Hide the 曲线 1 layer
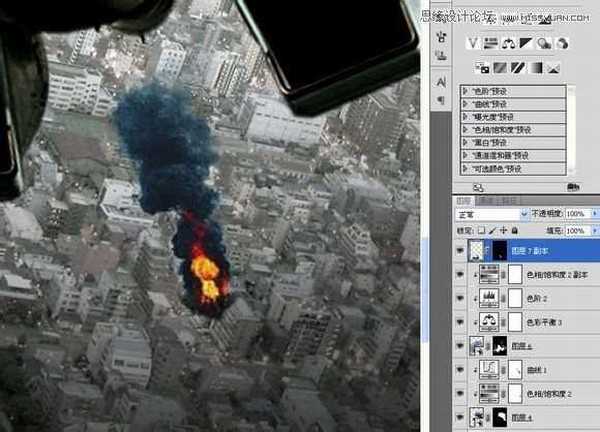Screen dimensions: 600x432 pos(460,370)
